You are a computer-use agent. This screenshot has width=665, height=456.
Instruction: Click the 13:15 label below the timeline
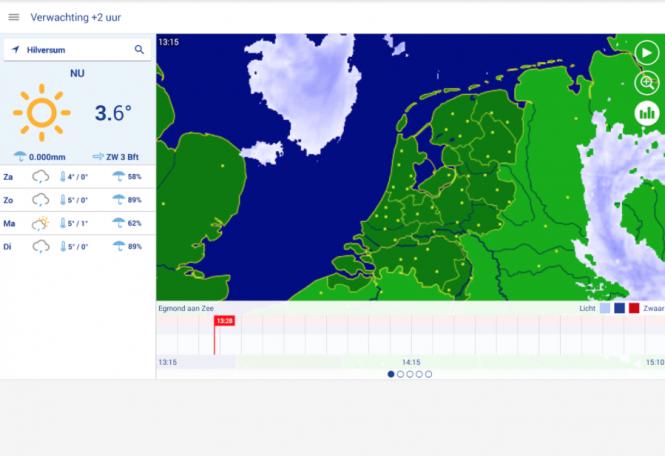pyautogui.click(x=168, y=362)
